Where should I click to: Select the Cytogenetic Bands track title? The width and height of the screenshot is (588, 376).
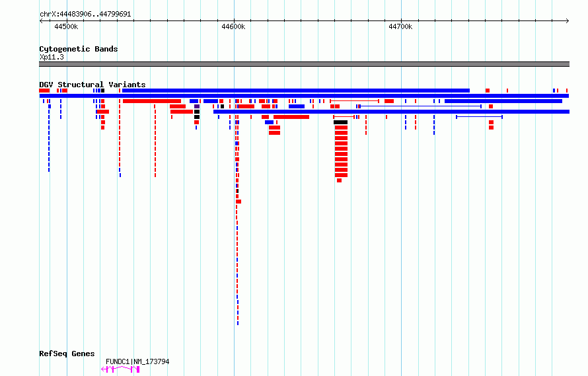point(79,49)
